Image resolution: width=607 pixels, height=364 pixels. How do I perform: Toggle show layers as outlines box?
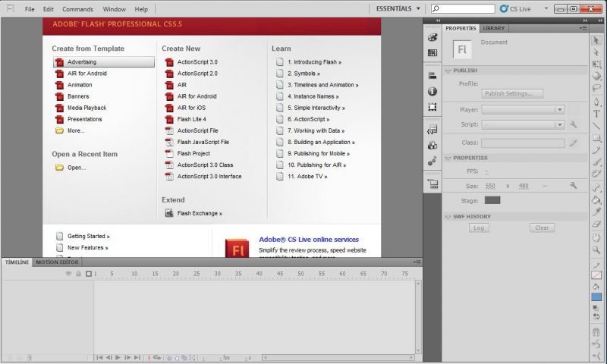coord(89,274)
